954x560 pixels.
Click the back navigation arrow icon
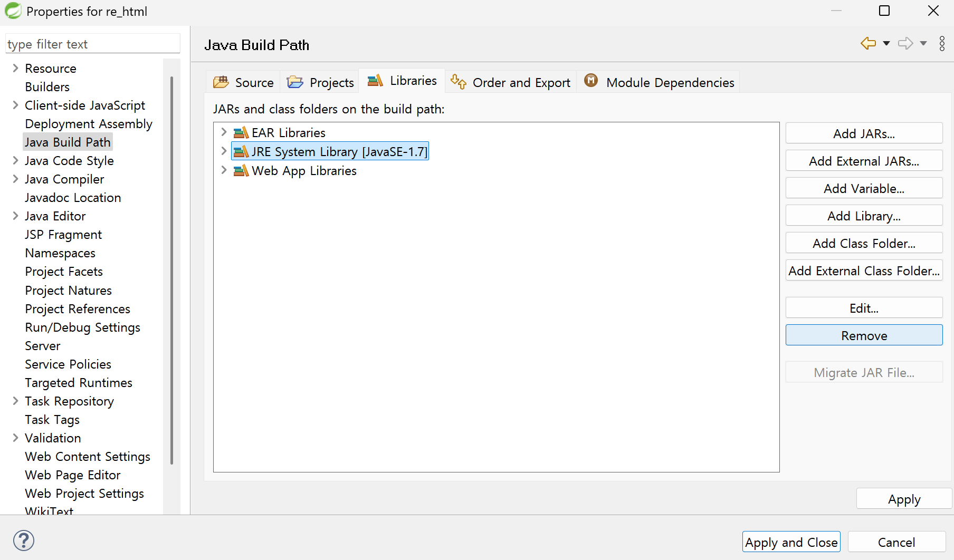pyautogui.click(x=868, y=43)
